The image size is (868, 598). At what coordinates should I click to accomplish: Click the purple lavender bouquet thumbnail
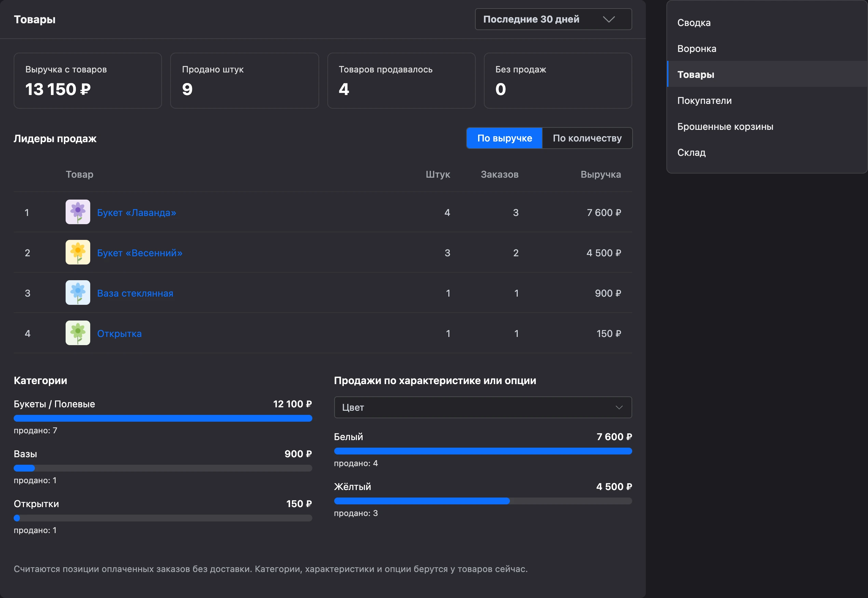[x=78, y=212]
